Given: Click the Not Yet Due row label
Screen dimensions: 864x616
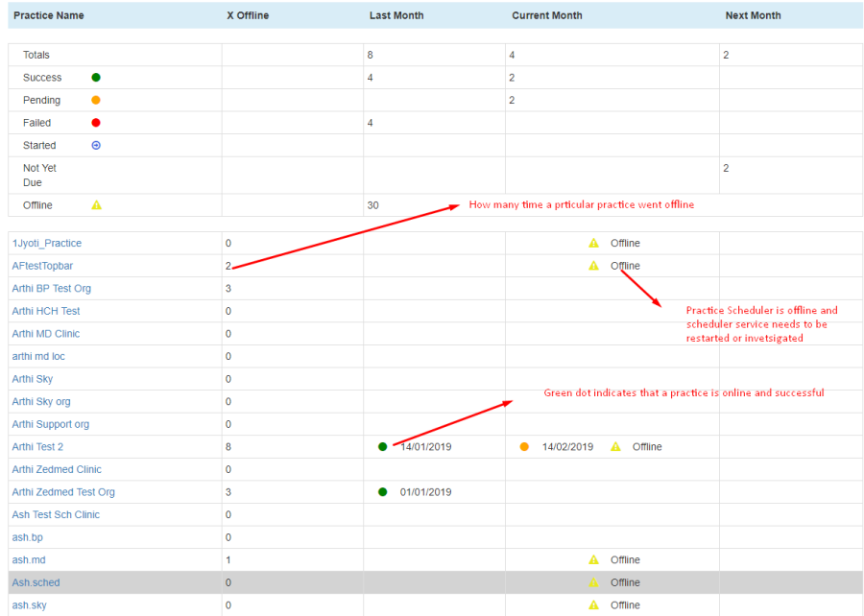Looking at the screenshot, I should pos(39,175).
